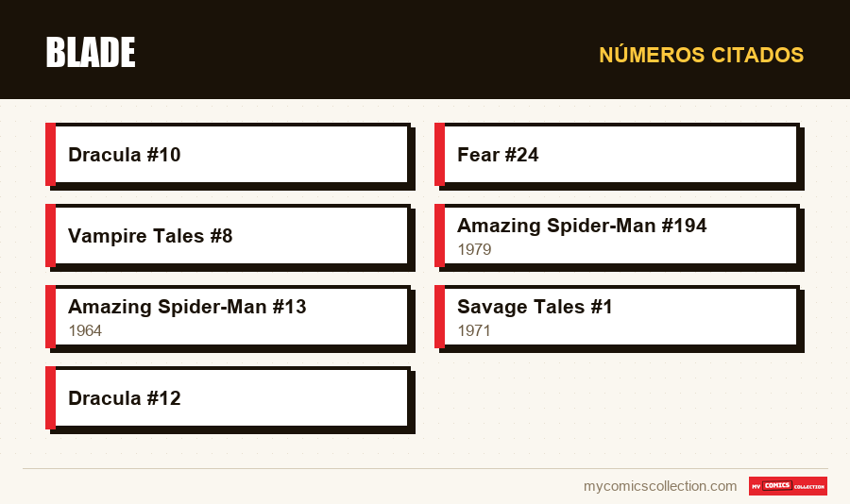Click red accent bar of Dracula #12
The image size is (850, 504).
coord(50,398)
